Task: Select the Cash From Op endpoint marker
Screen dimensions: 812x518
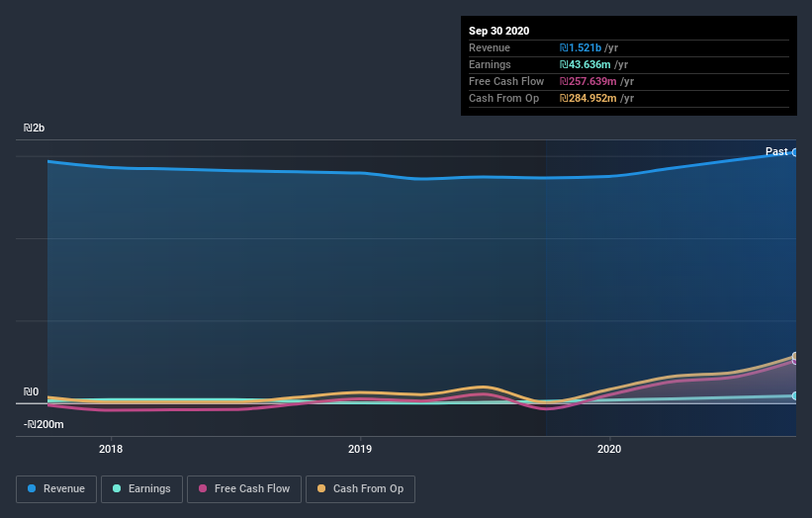Action: (x=795, y=356)
